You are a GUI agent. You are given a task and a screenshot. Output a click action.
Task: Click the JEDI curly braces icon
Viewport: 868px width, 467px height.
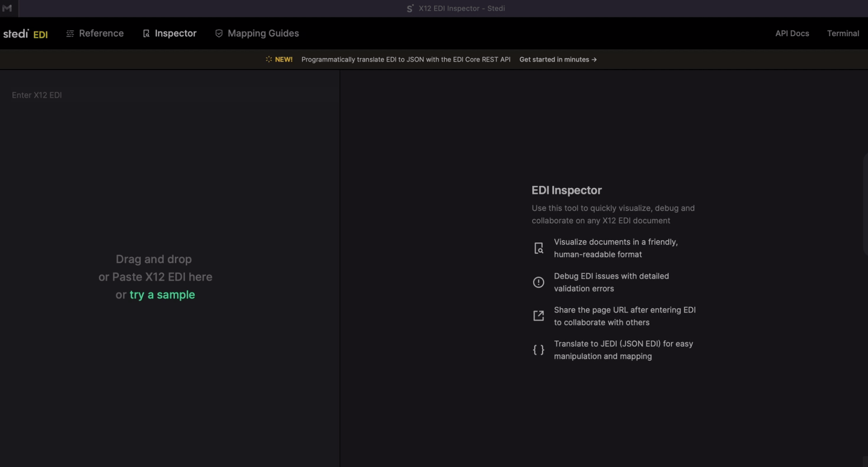click(x=538, y=350)
